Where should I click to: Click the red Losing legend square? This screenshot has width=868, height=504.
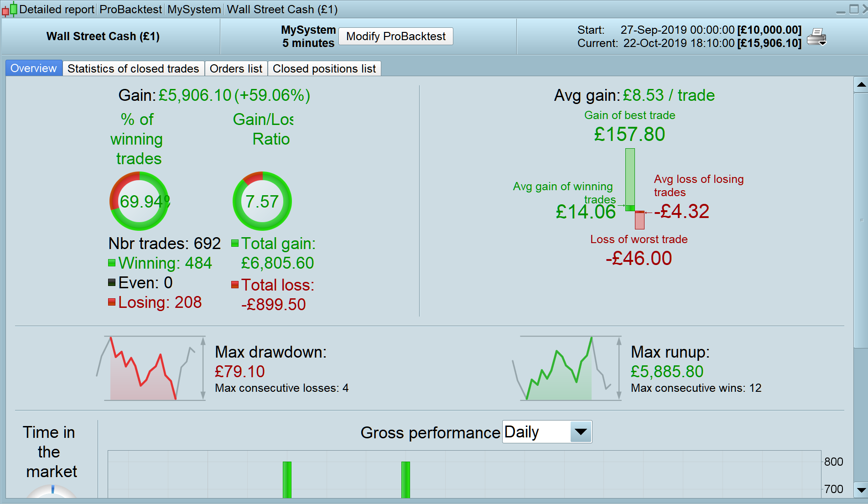click(112, 302)
